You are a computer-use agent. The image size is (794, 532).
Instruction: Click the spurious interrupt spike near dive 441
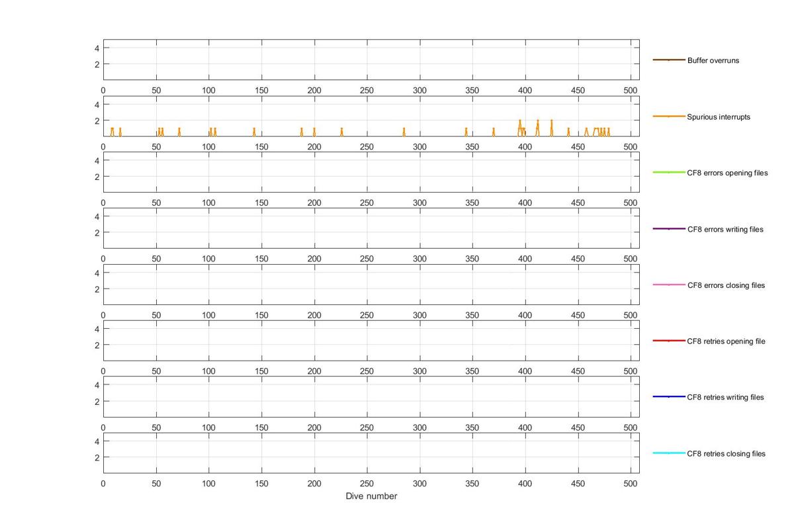coord(568,132)
